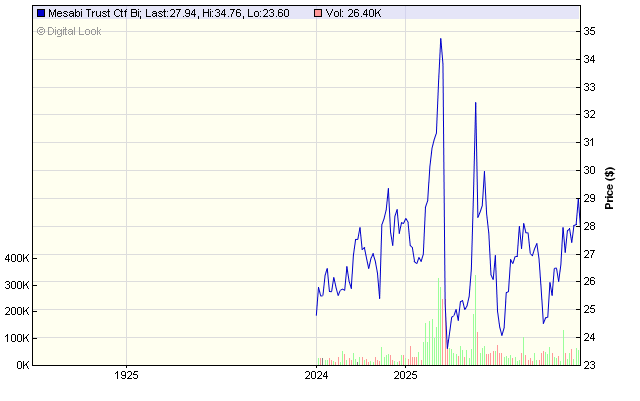The width and height of the screenshot is (640, 401).
Task: Click the 26 price axis label
Action: point(589,281)
